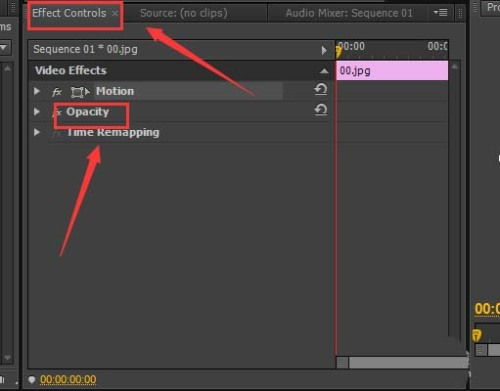The image size is (500, 391).
Task: Click the scroll-up arrow in left panel
Action: click(x=7, y=69)
